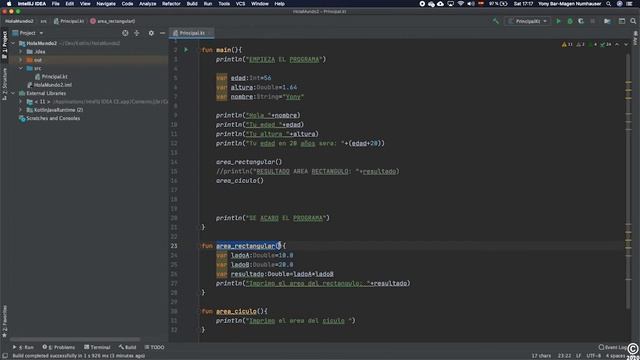Click the Principal.kt breadcrumb in navigation bar
The width and height of the screenshot is (640, 360).
[x=69, y=21]
